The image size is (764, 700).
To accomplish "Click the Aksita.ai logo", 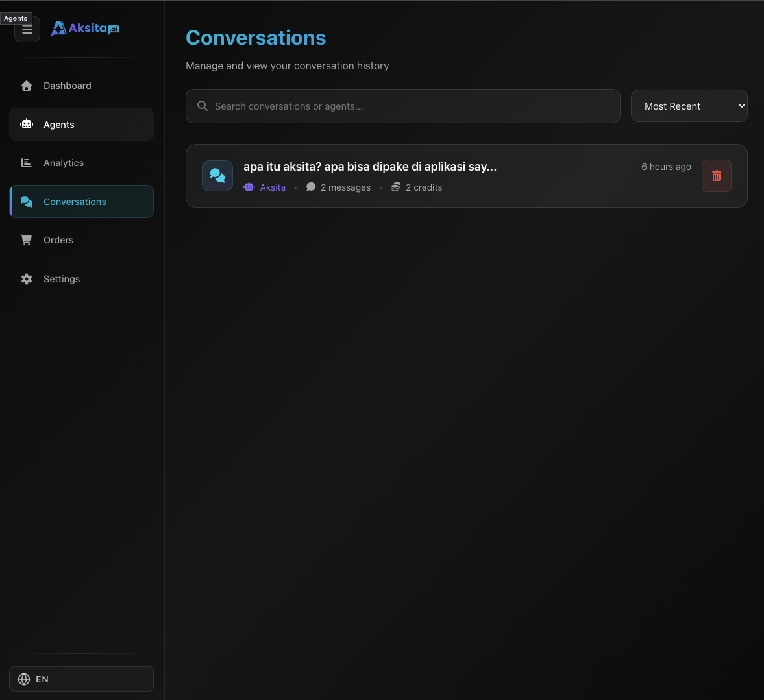I will click(x=84, y=29).
